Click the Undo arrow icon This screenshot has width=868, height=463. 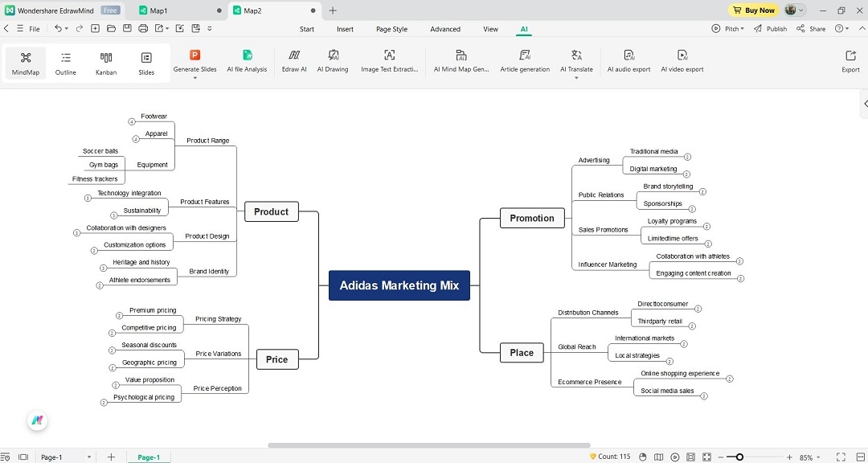[58, 28]
